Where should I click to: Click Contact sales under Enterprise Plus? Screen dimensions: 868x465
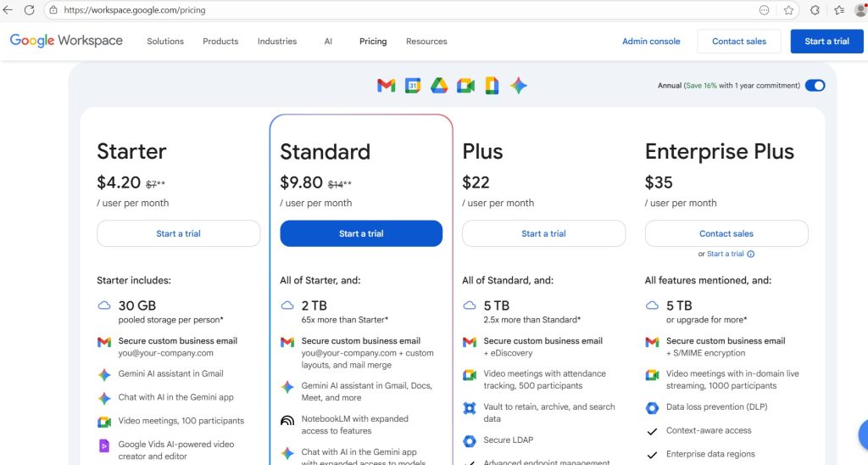tap(726, 233)
